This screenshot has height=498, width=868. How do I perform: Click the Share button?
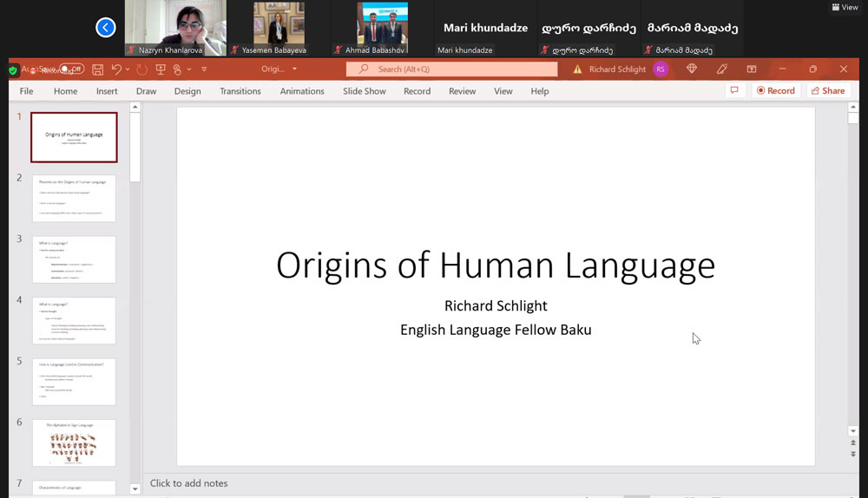click(x=827, y=91)
